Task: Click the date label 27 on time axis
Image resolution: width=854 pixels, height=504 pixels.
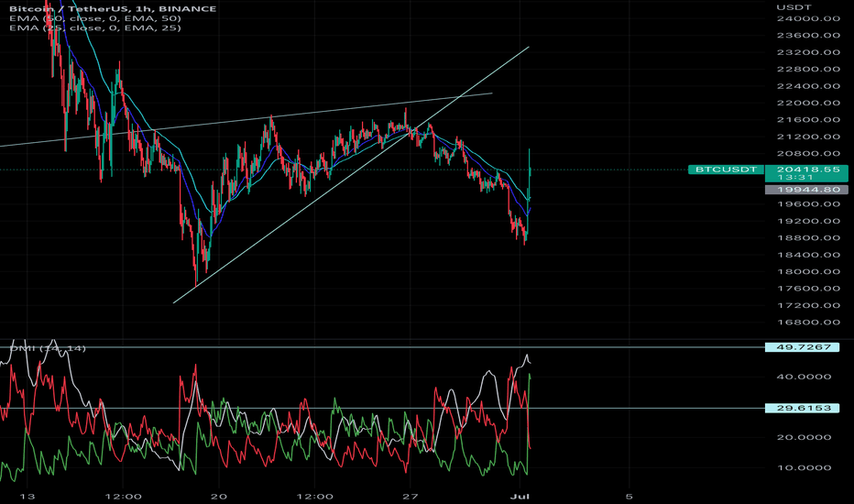Action: [411, 497]
